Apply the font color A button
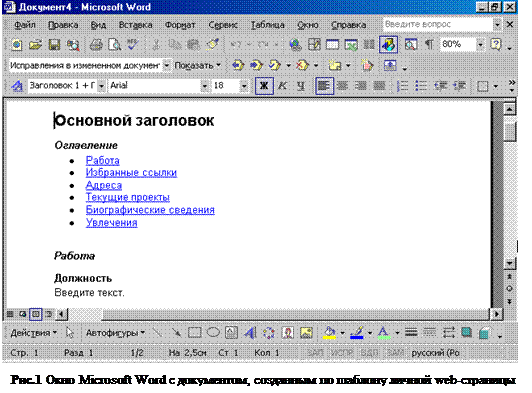 coord(383,333)
